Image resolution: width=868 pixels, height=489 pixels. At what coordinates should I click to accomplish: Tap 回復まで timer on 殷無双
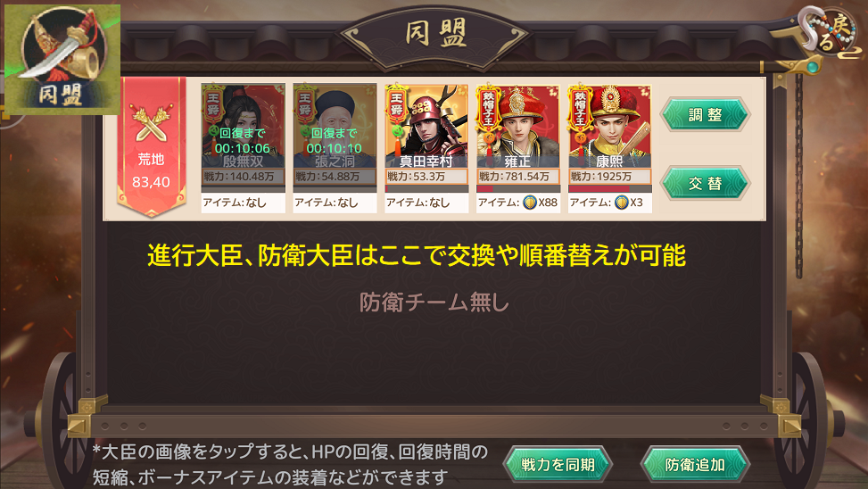point(243,141)
